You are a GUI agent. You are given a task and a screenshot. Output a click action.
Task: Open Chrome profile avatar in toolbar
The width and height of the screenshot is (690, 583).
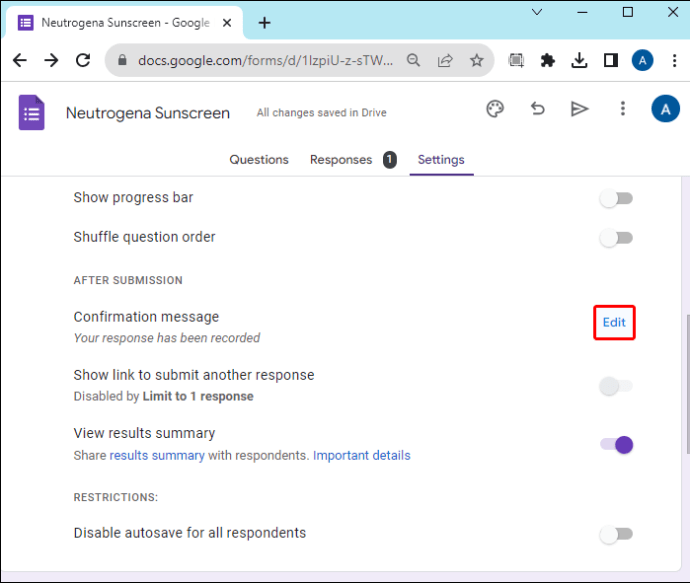click(x=642, y=60)
